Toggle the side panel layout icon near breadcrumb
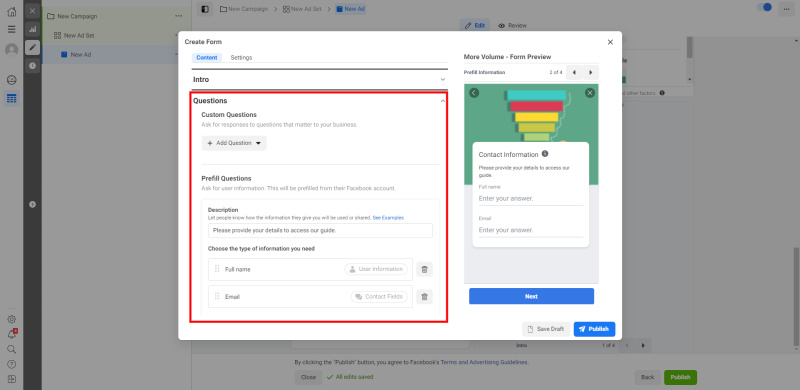This screenshot has width=800, height=390. click(x=205, y=9)
